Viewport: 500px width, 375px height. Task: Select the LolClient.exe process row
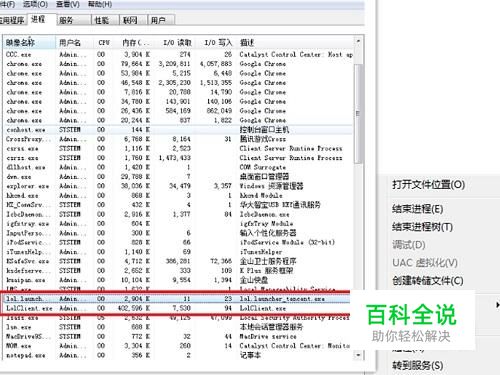coord(178,308)
